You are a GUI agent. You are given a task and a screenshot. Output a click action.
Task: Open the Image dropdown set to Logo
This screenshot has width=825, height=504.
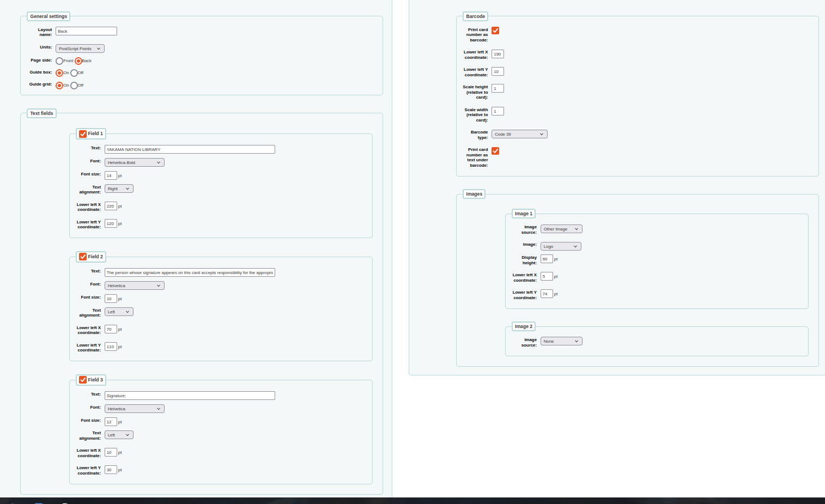[x=560, y=247]
